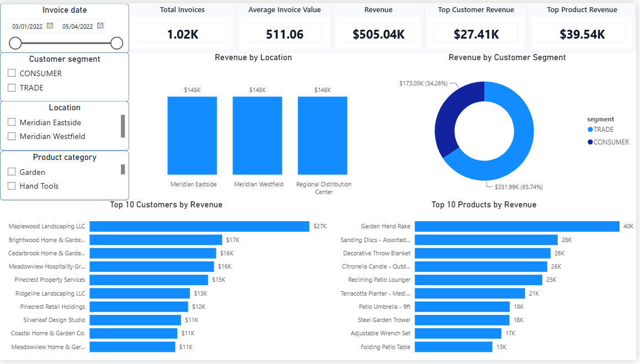Screen dimensions: 640x364
Task: Select the Patio Umbrella - 9ft bar
Action: coord(462,307)
